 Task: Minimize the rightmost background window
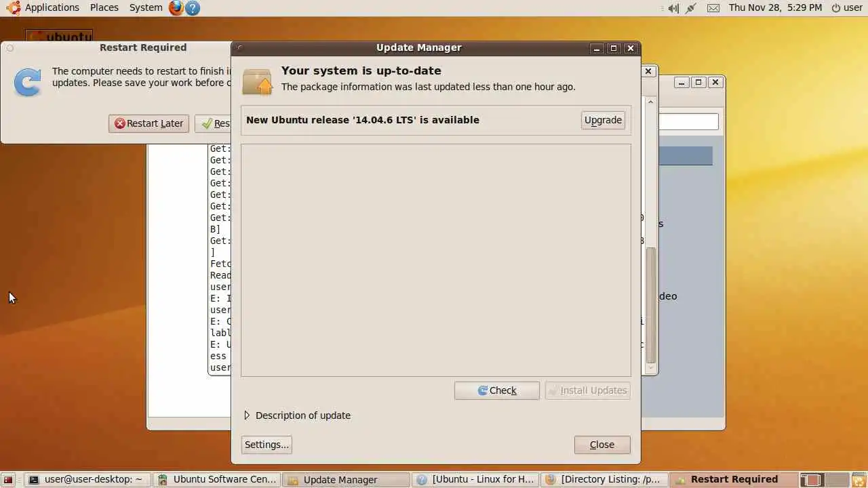(x=682, y=82)
